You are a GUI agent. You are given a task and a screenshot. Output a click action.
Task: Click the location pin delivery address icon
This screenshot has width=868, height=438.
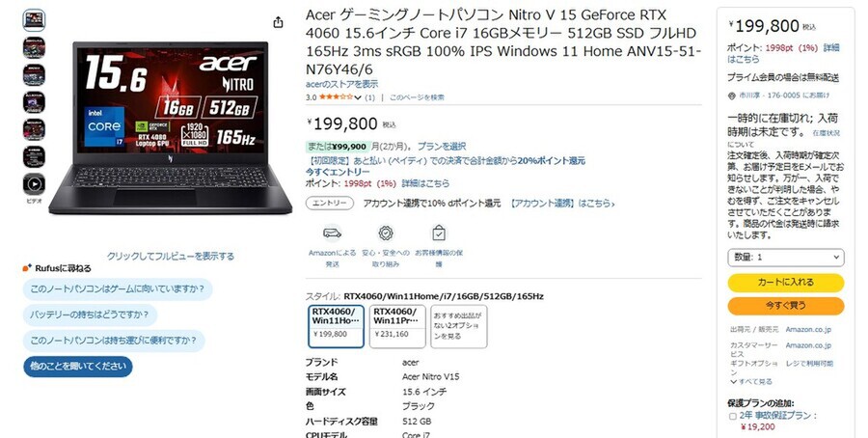(731, 96)
